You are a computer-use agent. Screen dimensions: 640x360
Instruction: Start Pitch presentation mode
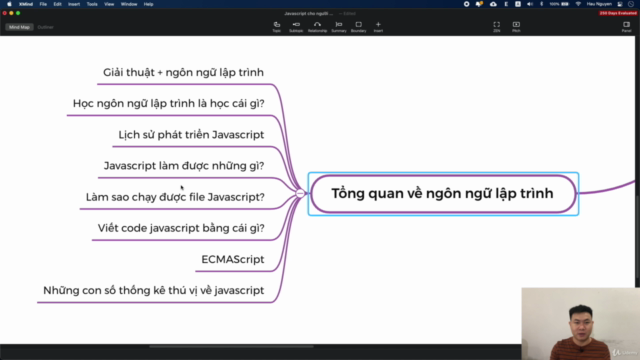coord(516,27)
